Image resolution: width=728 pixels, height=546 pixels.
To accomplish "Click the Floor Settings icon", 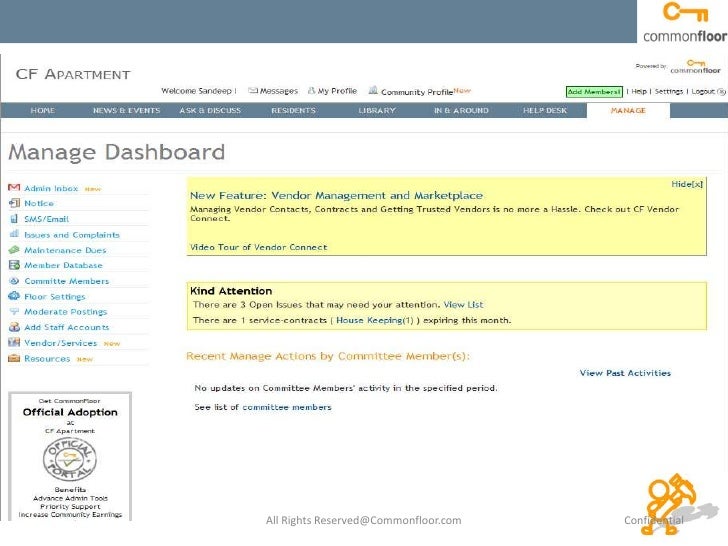I will [x=14, y=296].
